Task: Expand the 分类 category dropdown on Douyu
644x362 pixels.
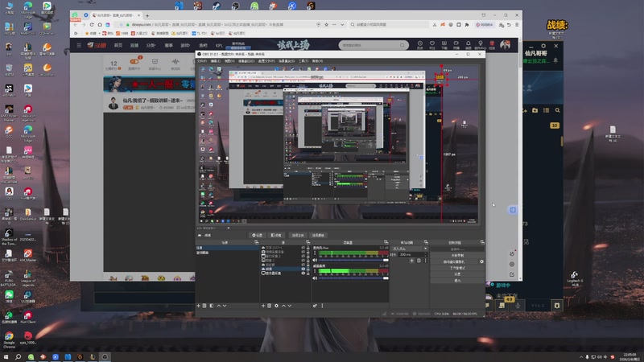Action: coord(151,45)
